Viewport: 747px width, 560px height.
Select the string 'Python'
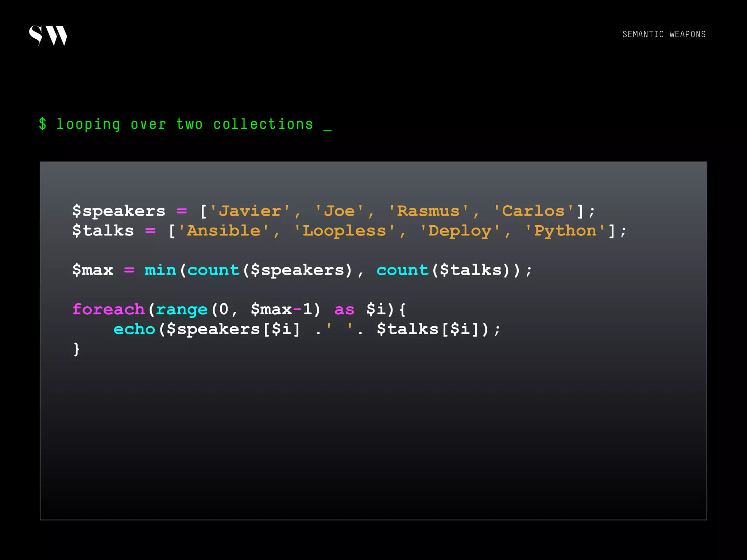[565, 231]
